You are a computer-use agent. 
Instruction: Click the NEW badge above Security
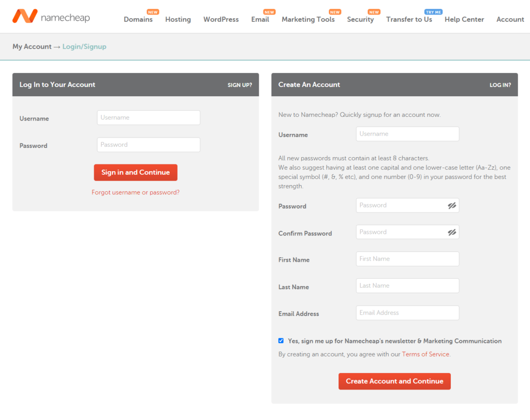[x=374, y=12]
